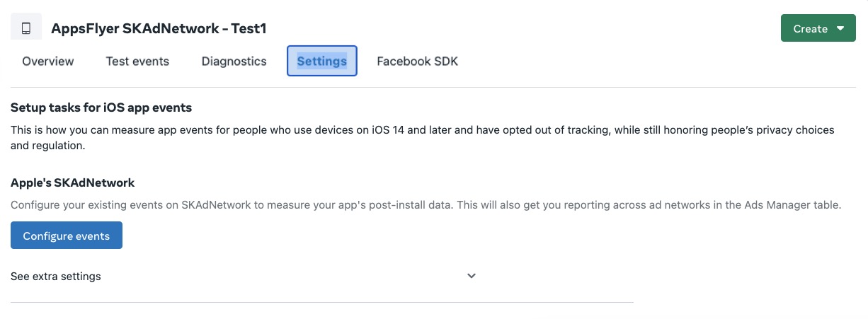The width and height of the screenshot is (868, 319).
Task: Expand the See extra settings label
Action: click(56, 277)
